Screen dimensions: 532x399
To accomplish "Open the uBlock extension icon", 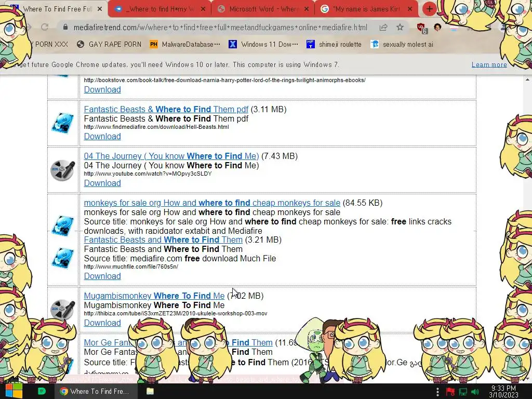I will click(x=422, y=28).
